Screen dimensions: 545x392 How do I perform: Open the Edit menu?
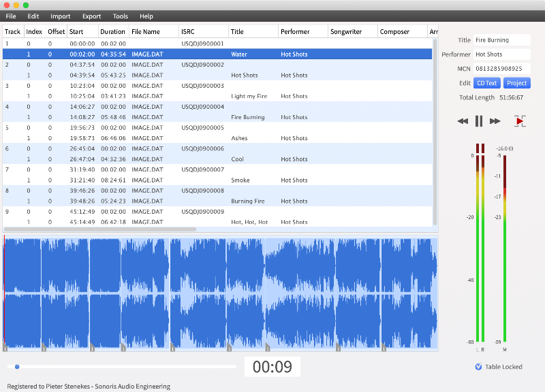click(33, 16)
